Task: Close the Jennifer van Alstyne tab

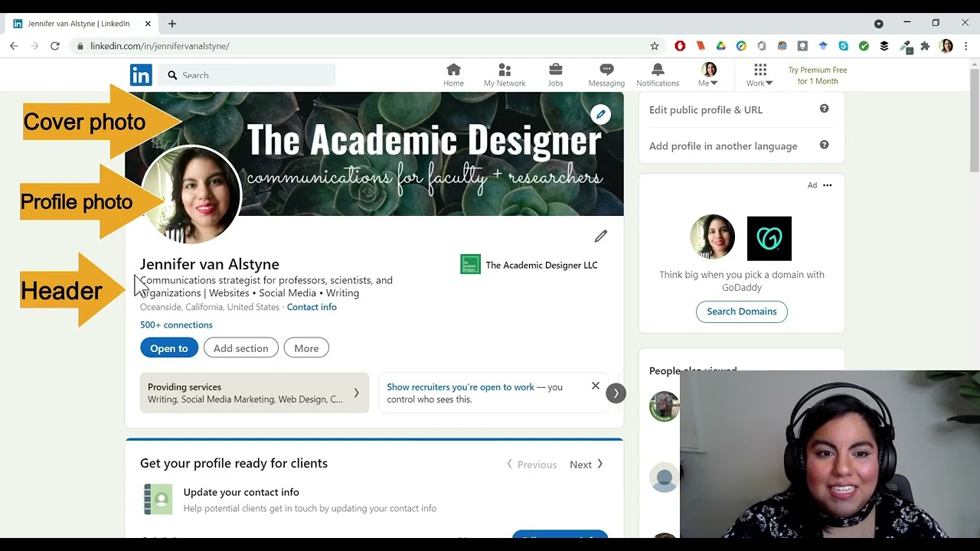Action: point(148,24)
